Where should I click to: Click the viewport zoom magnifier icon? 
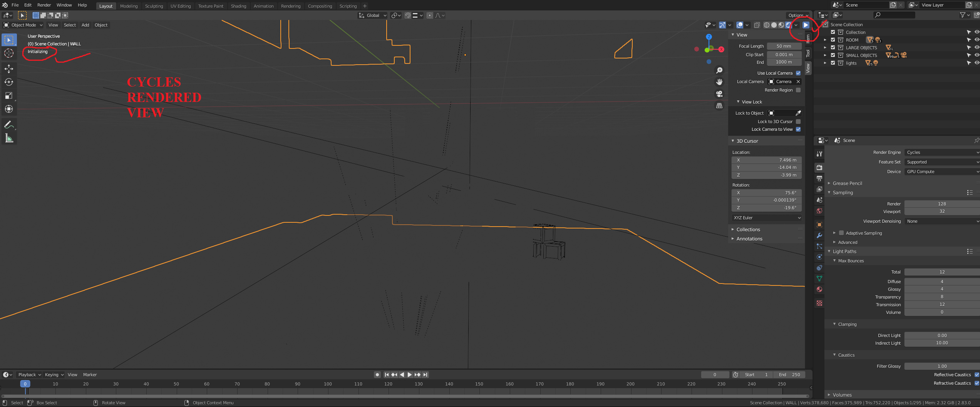[x=719, y=70]
